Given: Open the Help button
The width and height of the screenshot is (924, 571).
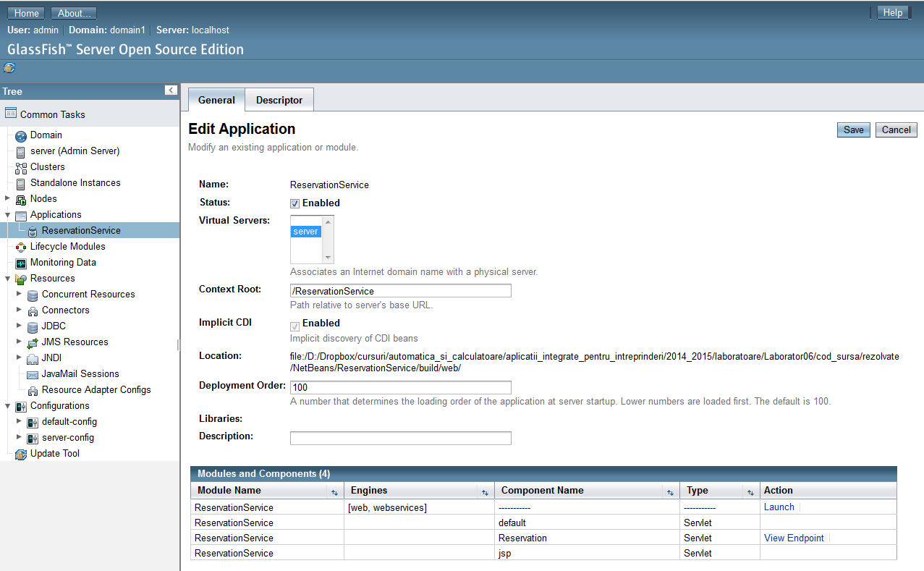Looking at the screenshot, I should tap(893, 12).
